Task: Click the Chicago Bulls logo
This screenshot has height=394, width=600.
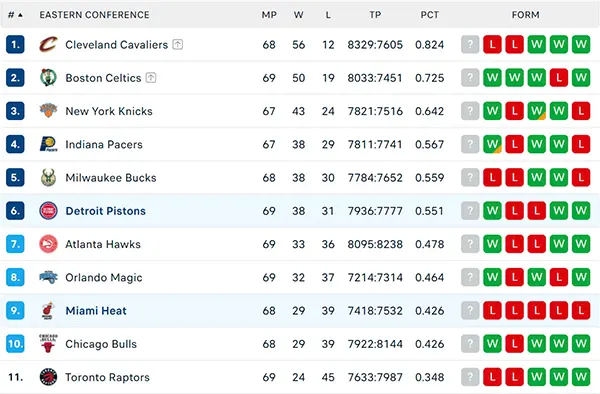Action: (x=48, y=344)
